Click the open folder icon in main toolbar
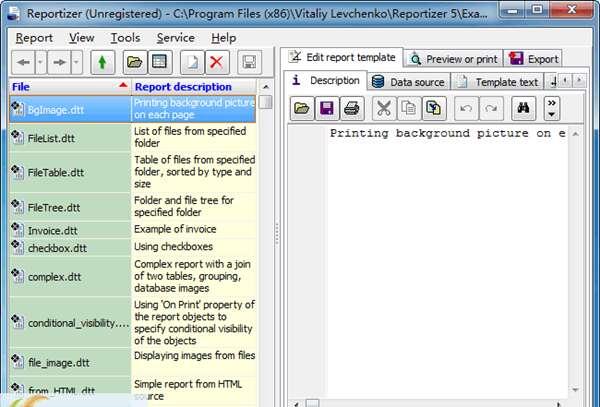 [x=135, y=62]
